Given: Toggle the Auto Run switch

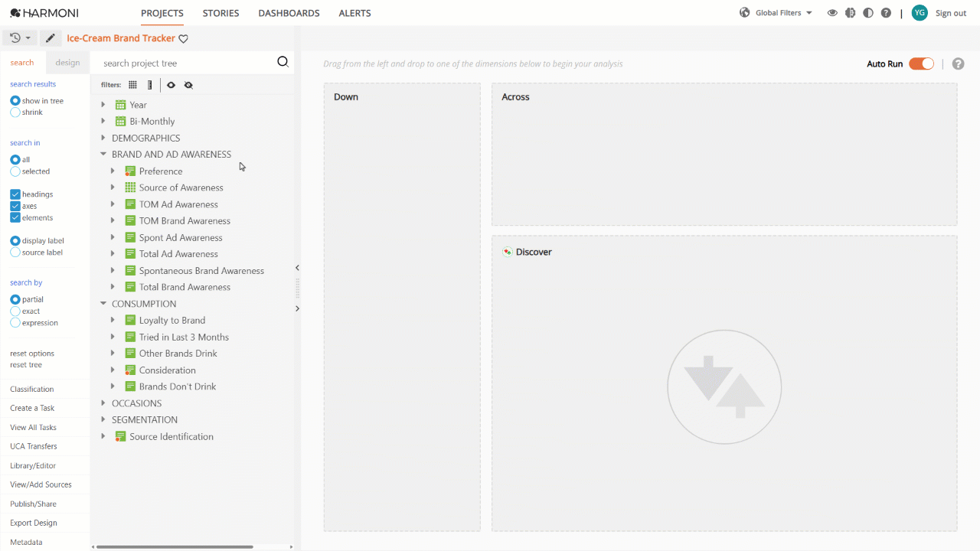Looking at the screenshot, I should [x=921, y=64].
